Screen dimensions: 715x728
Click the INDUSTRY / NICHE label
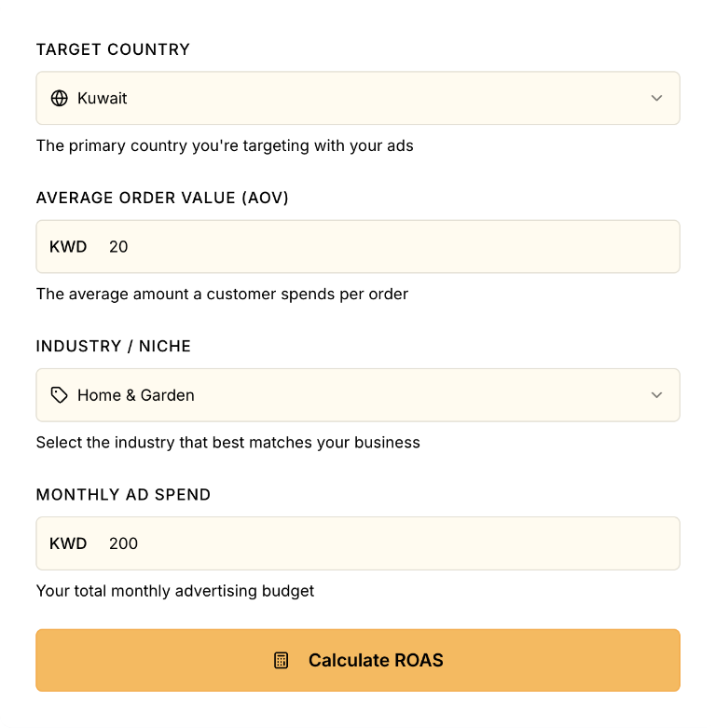[x=114, y=346]
